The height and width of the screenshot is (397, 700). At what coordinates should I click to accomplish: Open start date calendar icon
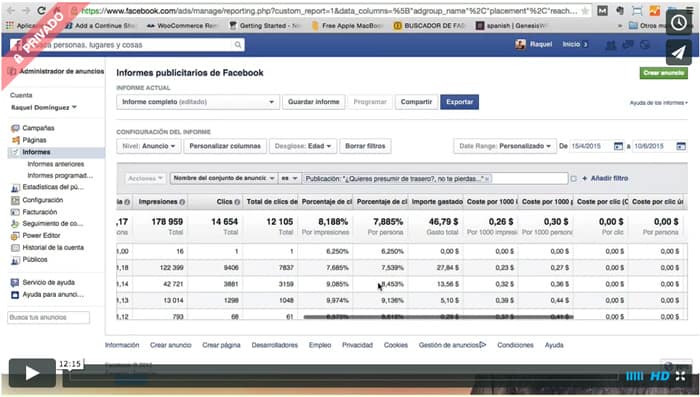(x=618, y=146)
